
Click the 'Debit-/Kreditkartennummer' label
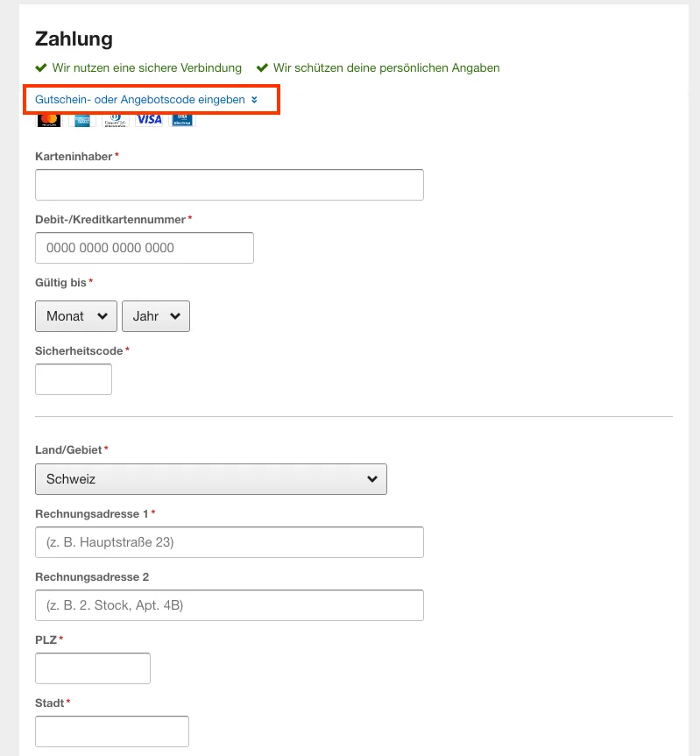(x=110, y=220)
